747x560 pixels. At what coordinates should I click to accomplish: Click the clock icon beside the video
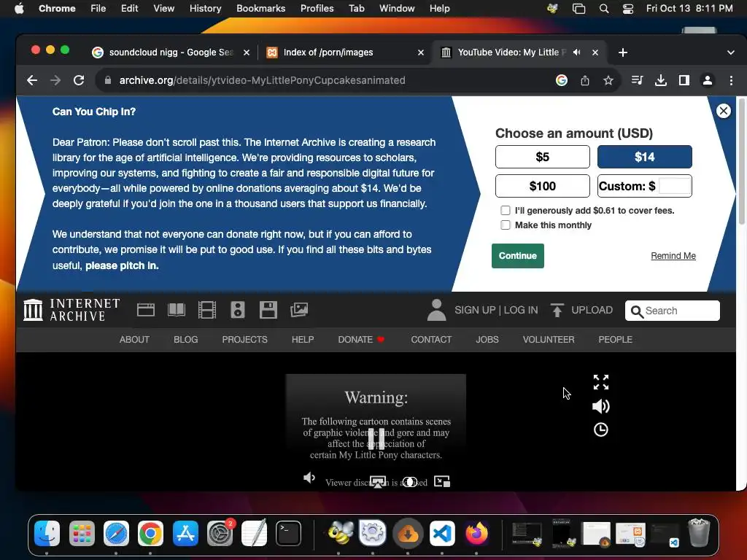click(x=601, y=429)
